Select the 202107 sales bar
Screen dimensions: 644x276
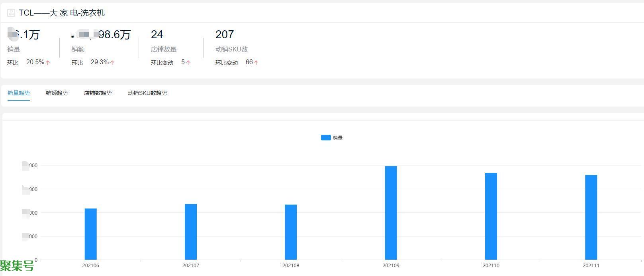click(191, 232)
